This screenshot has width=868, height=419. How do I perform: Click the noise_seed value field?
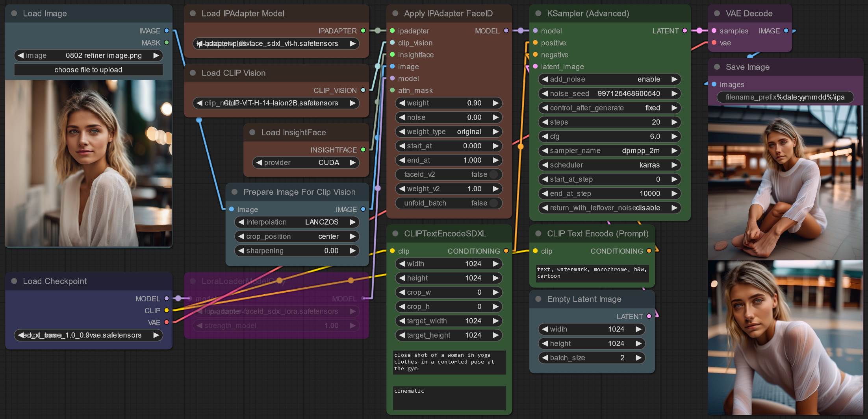point(609,94)
